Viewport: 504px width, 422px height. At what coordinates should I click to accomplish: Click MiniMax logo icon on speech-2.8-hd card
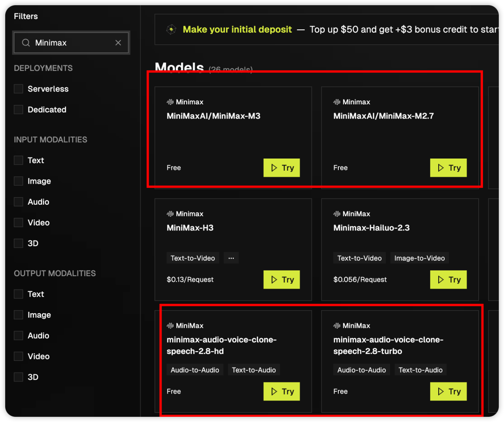pos(170,325)
